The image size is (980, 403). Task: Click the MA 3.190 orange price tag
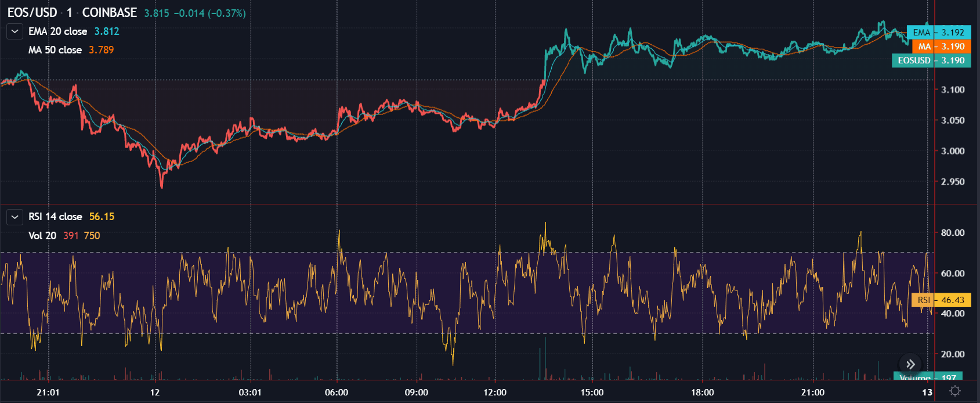(x=941, y=46)
